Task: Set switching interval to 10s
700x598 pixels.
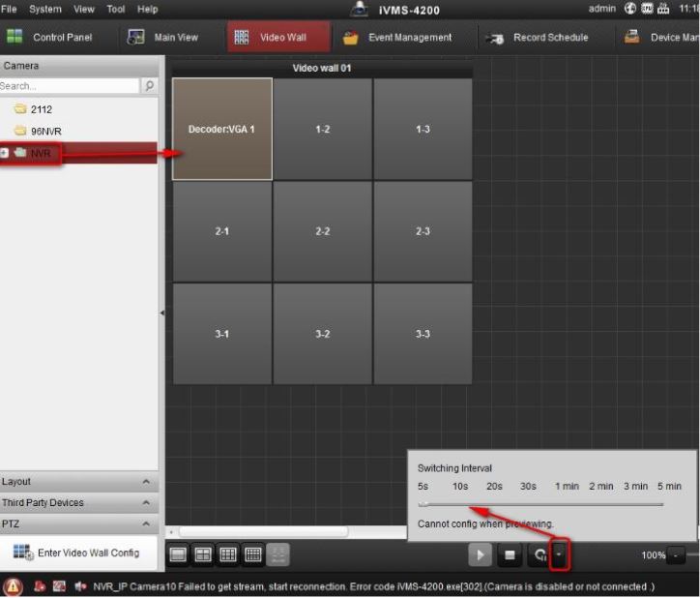Action: click(460, 486)
